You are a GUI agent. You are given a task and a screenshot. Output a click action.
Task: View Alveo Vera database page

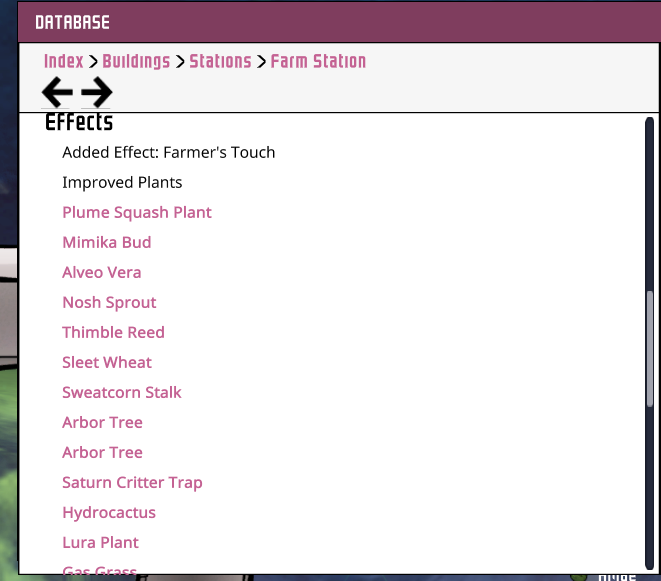point(102,272)
